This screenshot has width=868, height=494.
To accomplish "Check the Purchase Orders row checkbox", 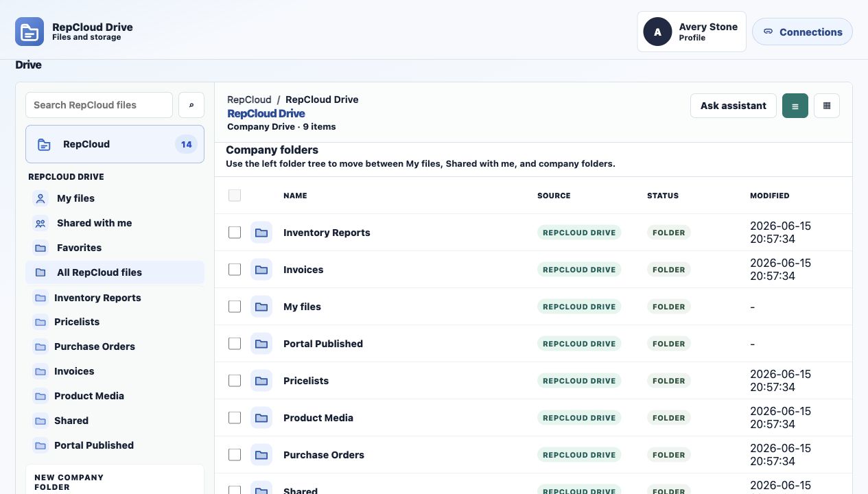I will click(x=235, y=455).
